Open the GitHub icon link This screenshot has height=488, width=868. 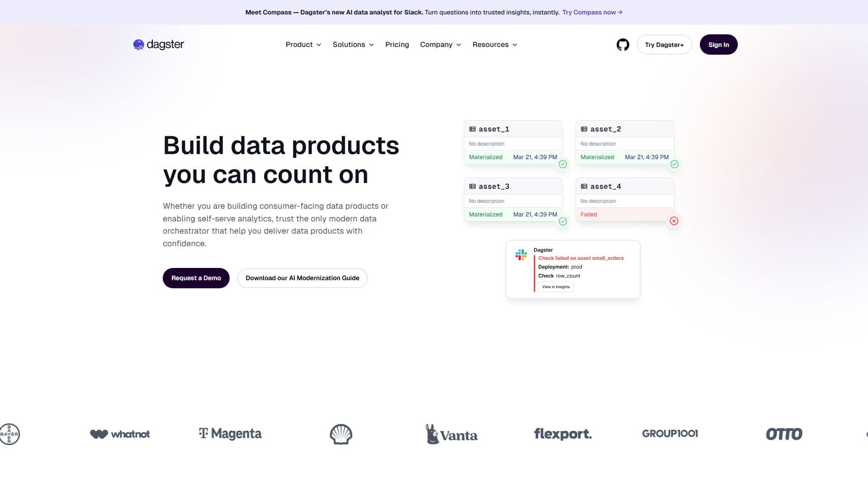tap(623, 45)
